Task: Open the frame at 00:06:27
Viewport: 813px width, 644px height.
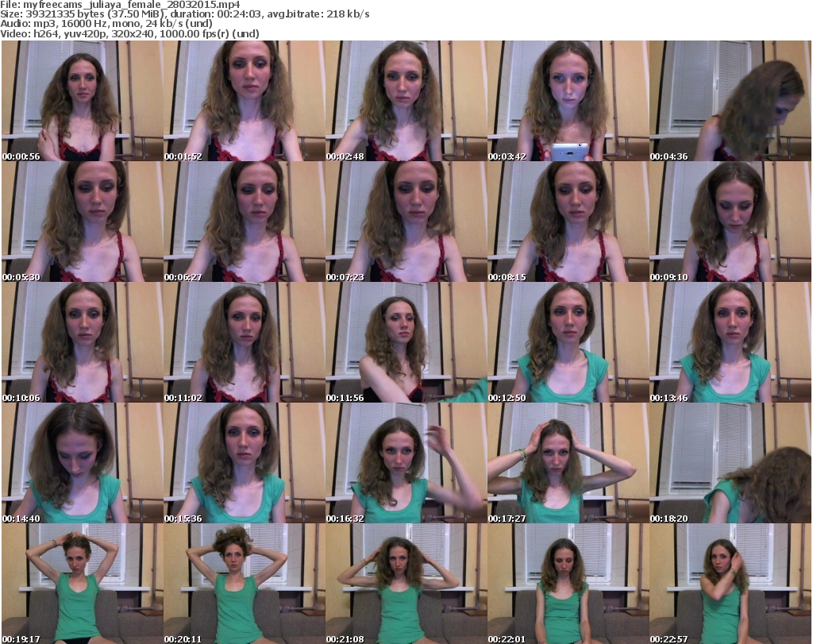Action: point(245,222)
